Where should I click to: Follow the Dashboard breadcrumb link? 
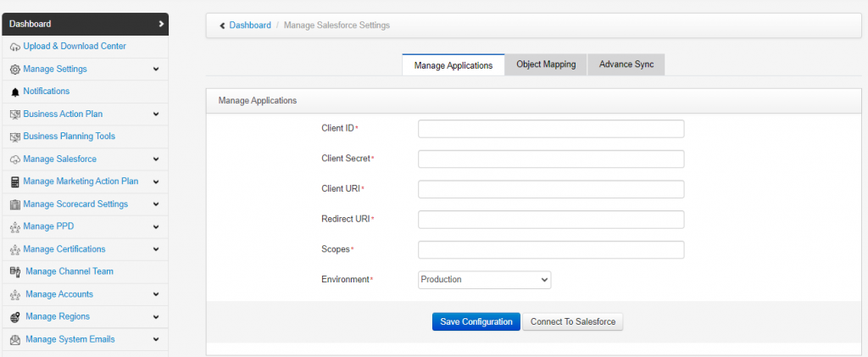(250, 25)
